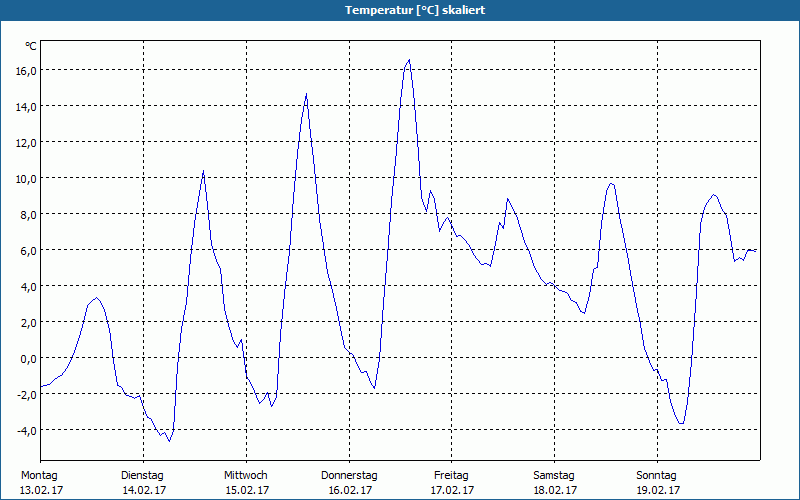Screen dimensions: 800x500
Task: Click the 14,0 y-axis label
Action: (26, 107)
